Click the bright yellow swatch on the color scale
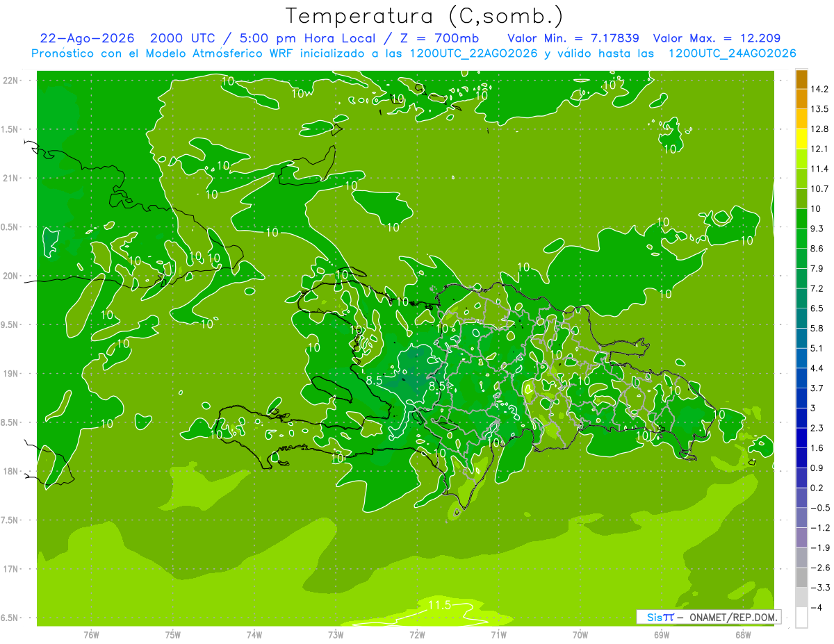Screen dimensions: 834x644 (801, 139)
